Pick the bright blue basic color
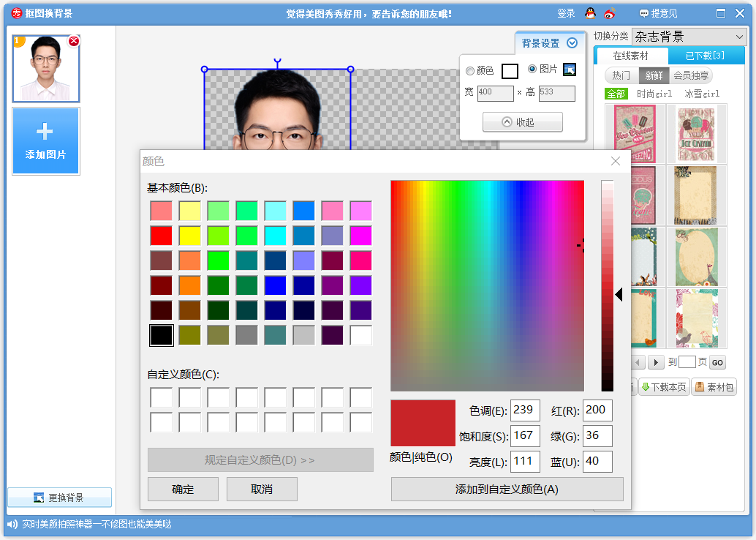The image size is (756, 540). pyautogui.click(x=276, y=285)
